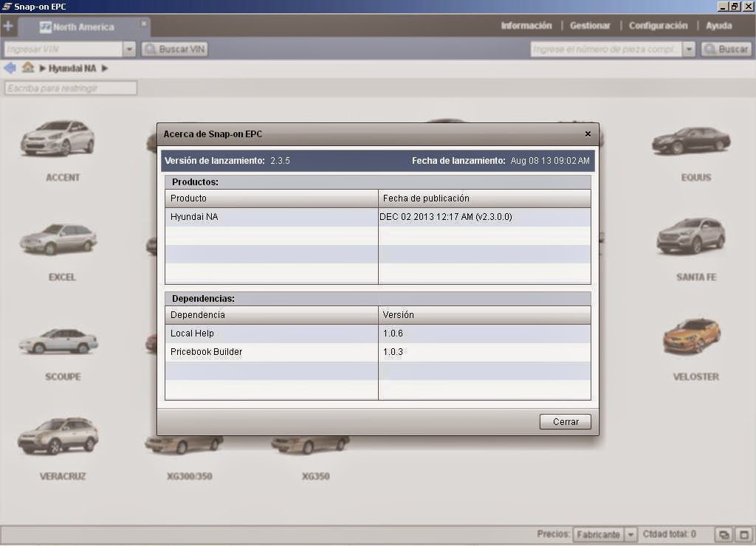The image size is (756, 546).
Task: Select the ACCENT car thumbnail
Action: pos(58,138)
